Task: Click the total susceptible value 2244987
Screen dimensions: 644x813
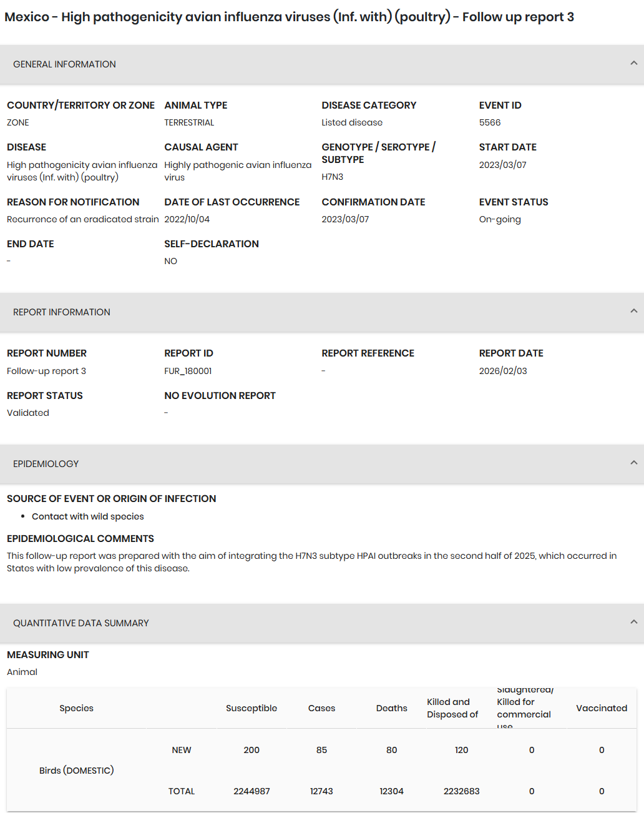Action: tap(251, 791)
